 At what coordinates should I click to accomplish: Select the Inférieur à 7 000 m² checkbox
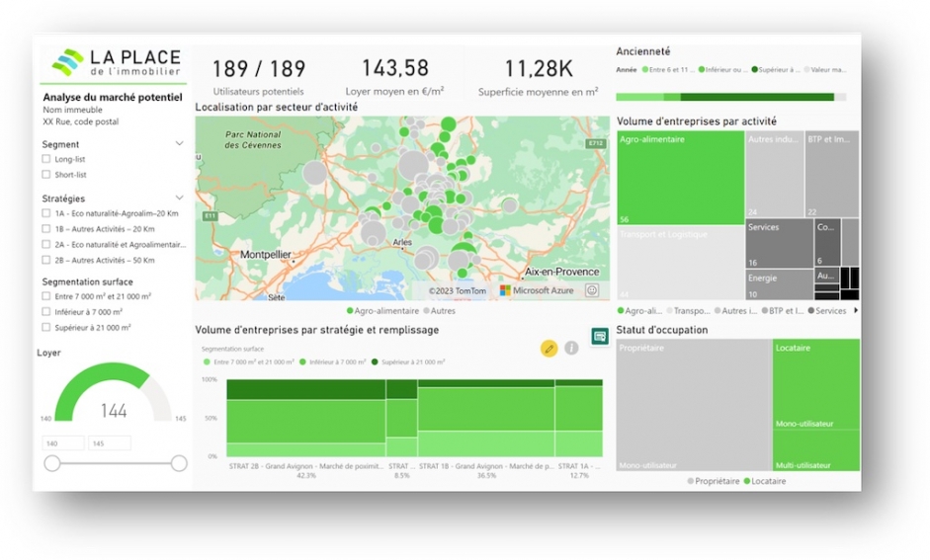tap(46, 311)
